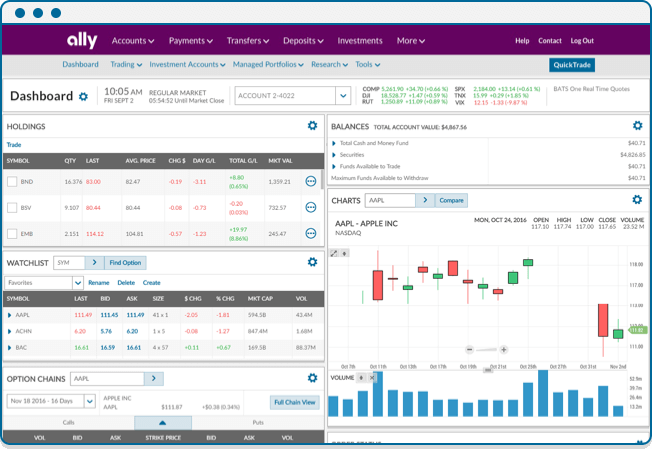Click the Compare button in Charts
This screenshot has width=652, height=449.
[x=451, y=200]
